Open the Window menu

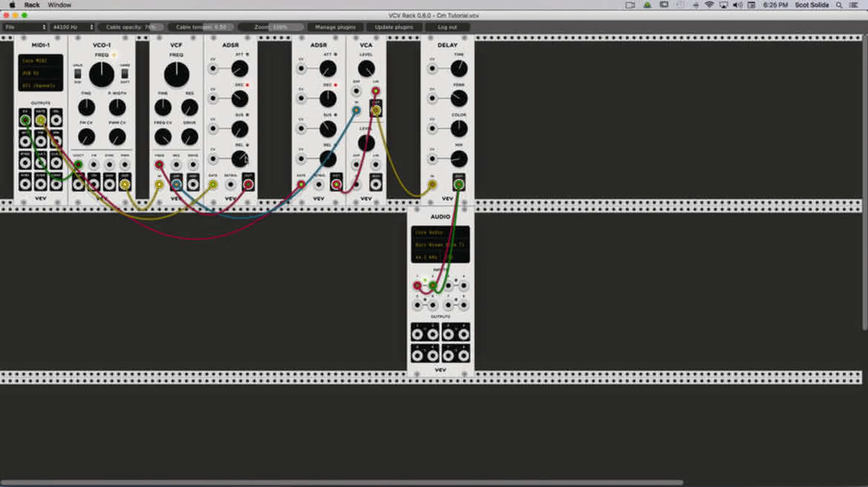click(59, 5)
